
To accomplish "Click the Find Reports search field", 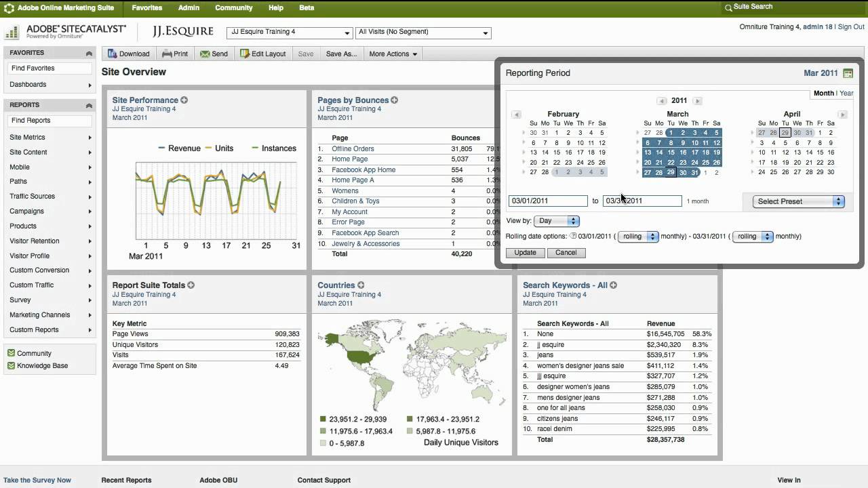I will [50, 121].
